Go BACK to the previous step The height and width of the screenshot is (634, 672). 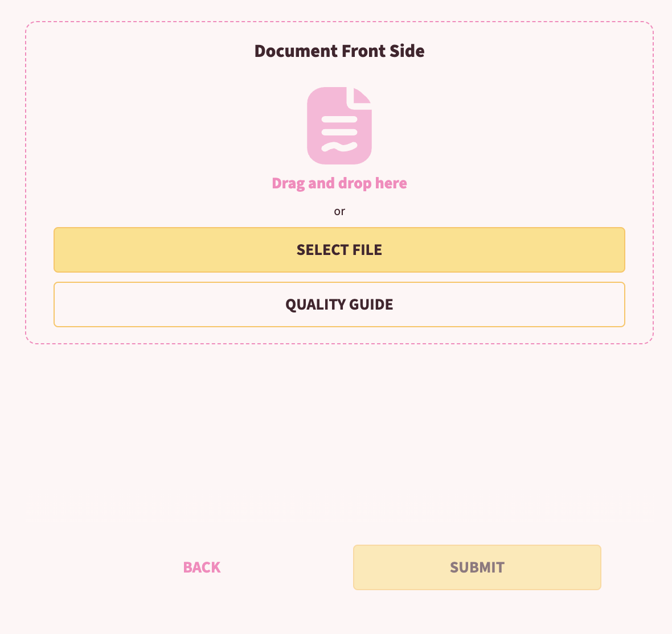tap(202, 567)
